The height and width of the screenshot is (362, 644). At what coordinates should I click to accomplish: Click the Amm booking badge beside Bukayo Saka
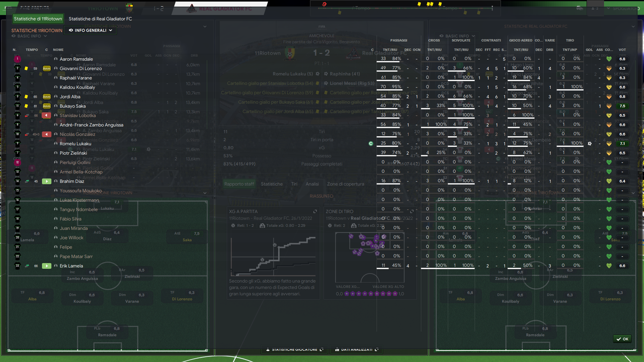pos(47,106)
